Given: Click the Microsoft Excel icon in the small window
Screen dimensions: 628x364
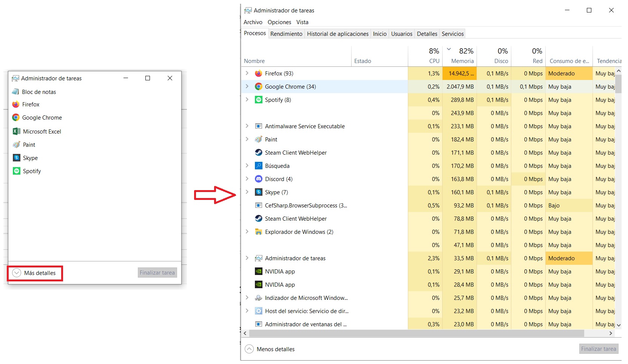Looking at the screenshot, I should [16, 131].
